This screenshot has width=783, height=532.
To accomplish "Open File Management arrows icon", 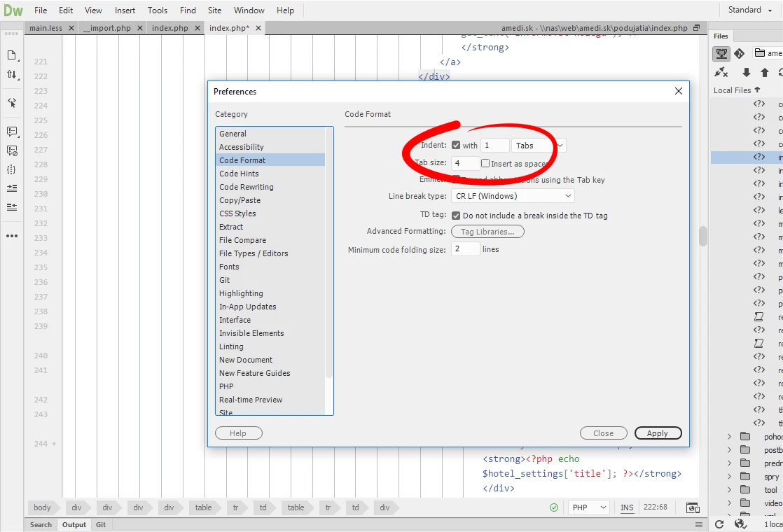I will pos(12,74).
